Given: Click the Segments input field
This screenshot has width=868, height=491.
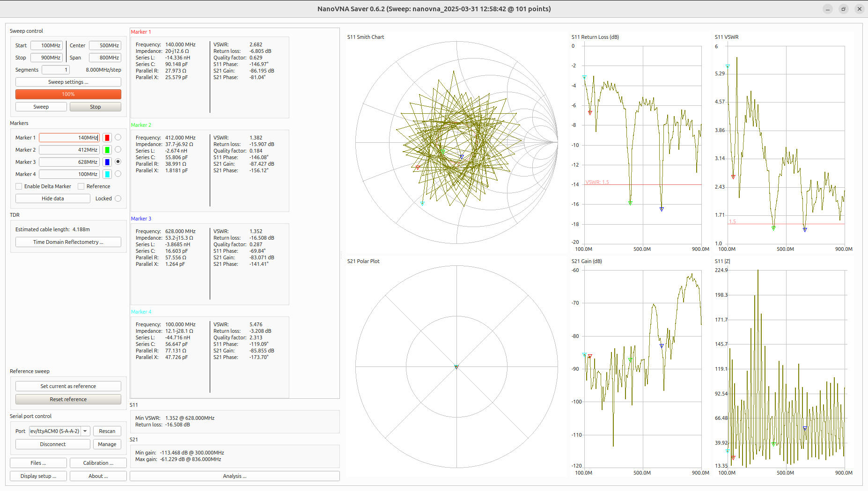Looking at the screenshot, I should 56,70.
